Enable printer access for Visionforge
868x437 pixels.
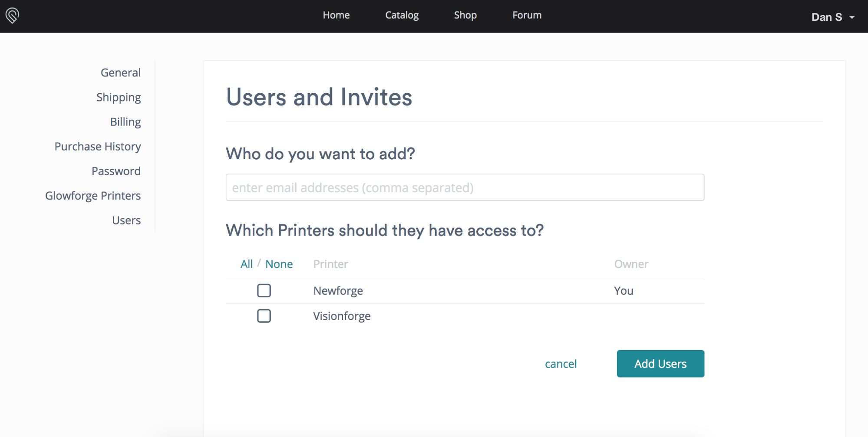(264, 315)
